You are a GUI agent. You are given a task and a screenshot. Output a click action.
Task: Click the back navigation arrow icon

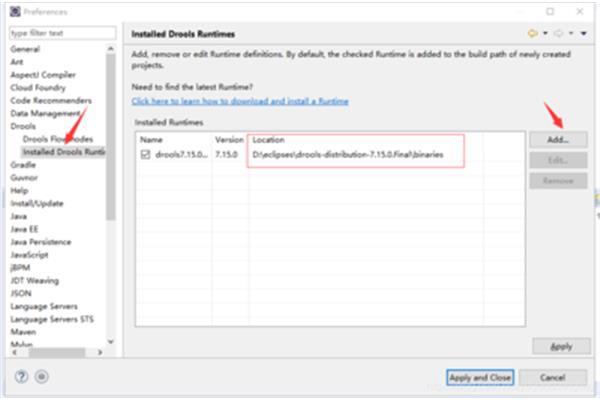[533, 34]
